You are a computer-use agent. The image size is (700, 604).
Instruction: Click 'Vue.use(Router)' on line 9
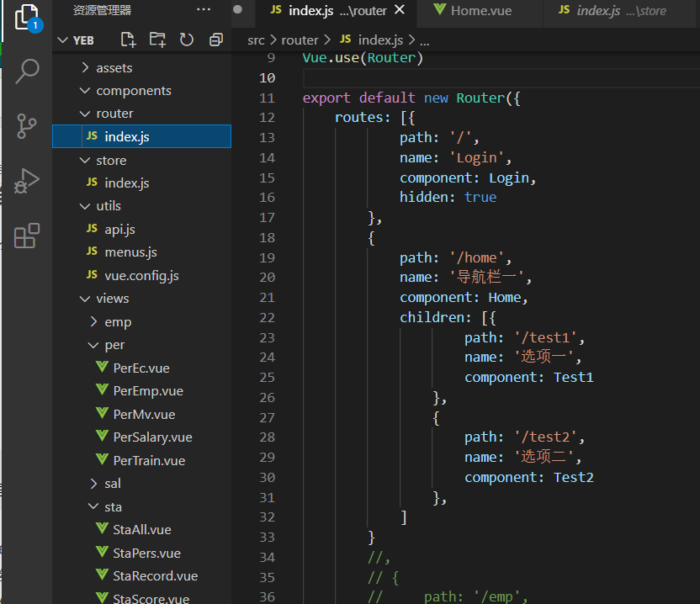coord(363,57)
